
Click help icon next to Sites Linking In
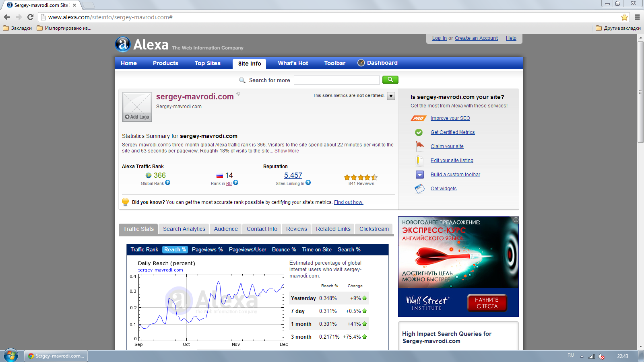pos(308,183)
